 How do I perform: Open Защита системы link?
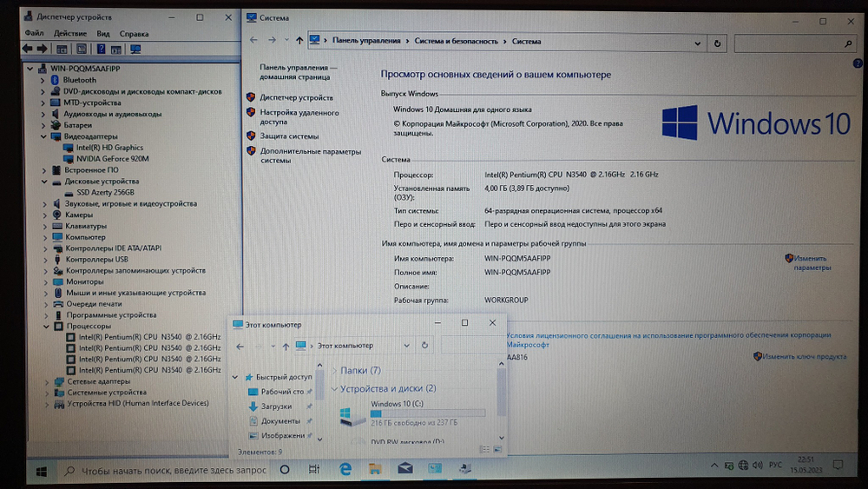coord(290,135)
